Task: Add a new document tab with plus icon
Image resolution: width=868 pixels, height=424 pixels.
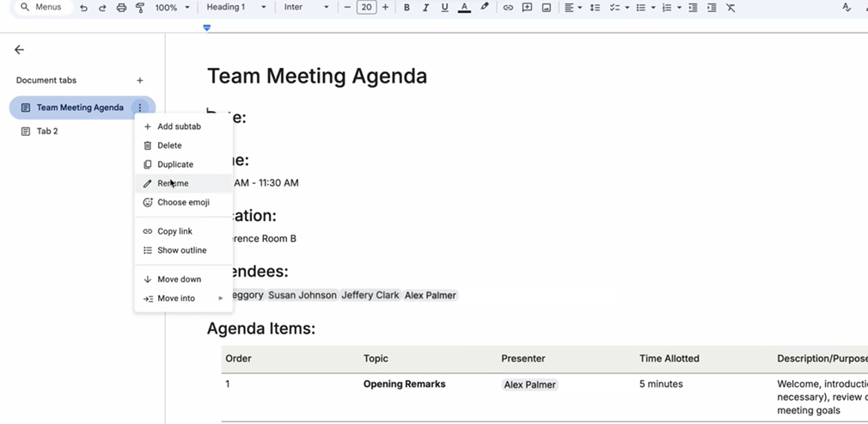Action: pyautogui.click(x=139, y=80)
